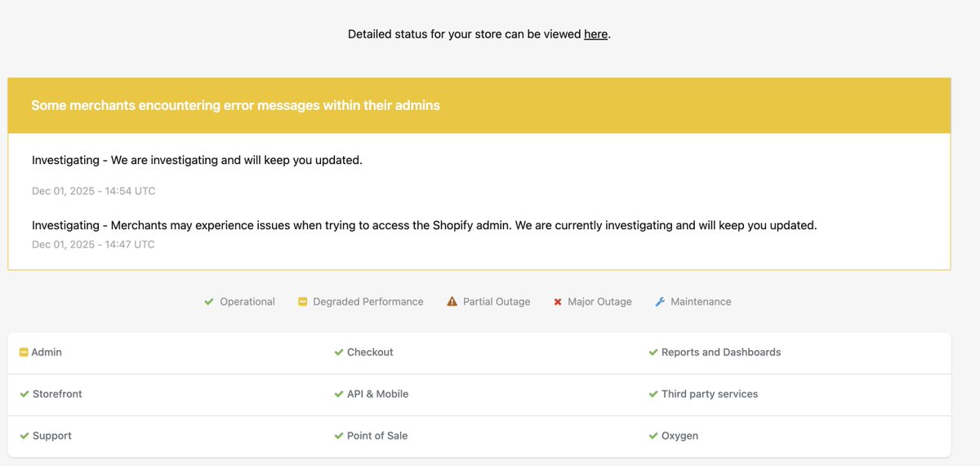Click the green checkmark beside Checkout

[x=339, y=353]
